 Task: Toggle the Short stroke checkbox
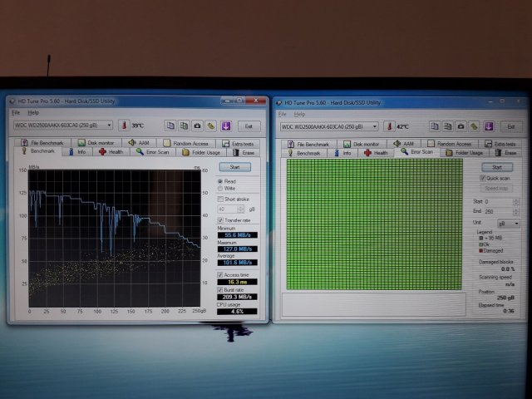[219, 199]
